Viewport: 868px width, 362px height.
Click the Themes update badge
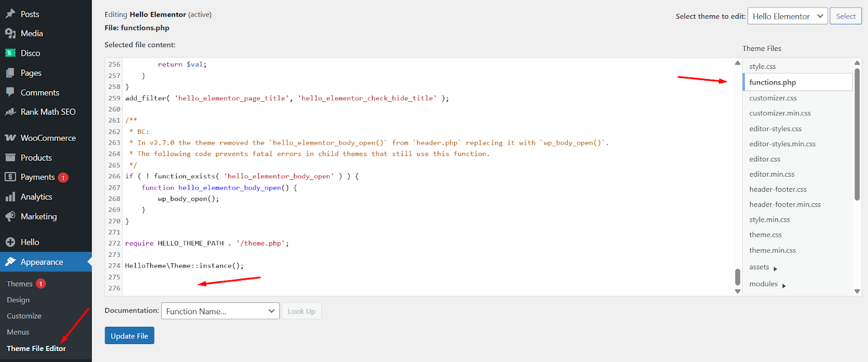pyautogui.click(x=41, y=283)
